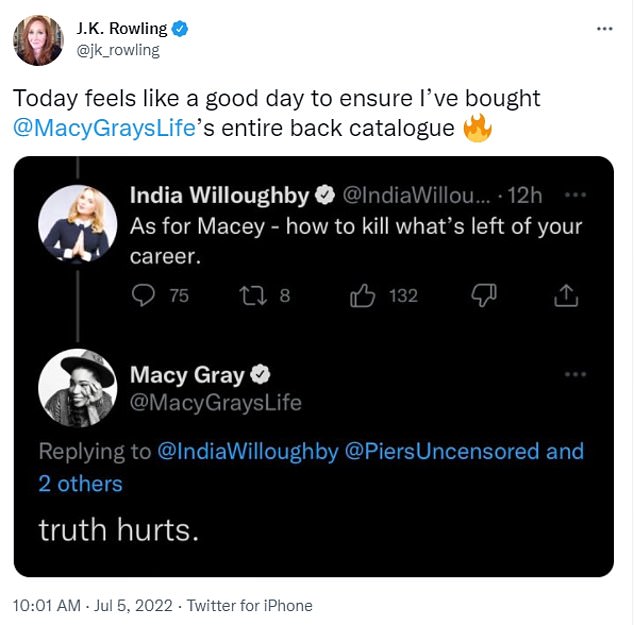The image size is (634, 625).
Task: Open India Willoughby's reply options menu
Action: tap(575, 194)
